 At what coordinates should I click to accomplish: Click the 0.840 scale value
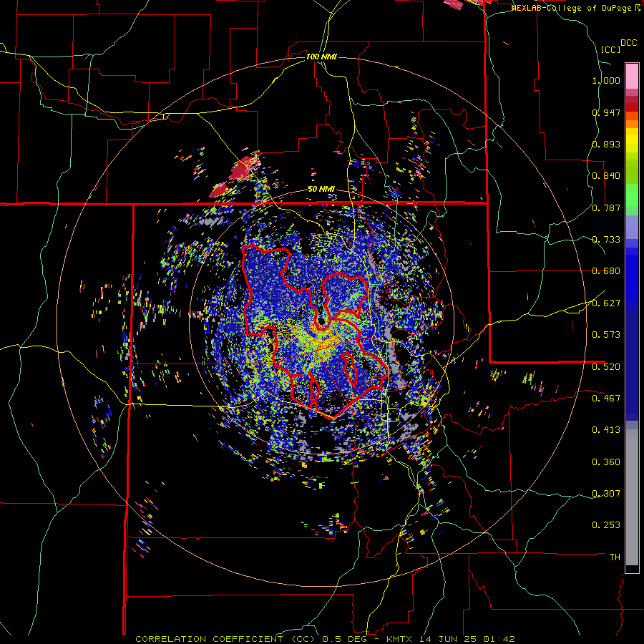pos(606,176)
